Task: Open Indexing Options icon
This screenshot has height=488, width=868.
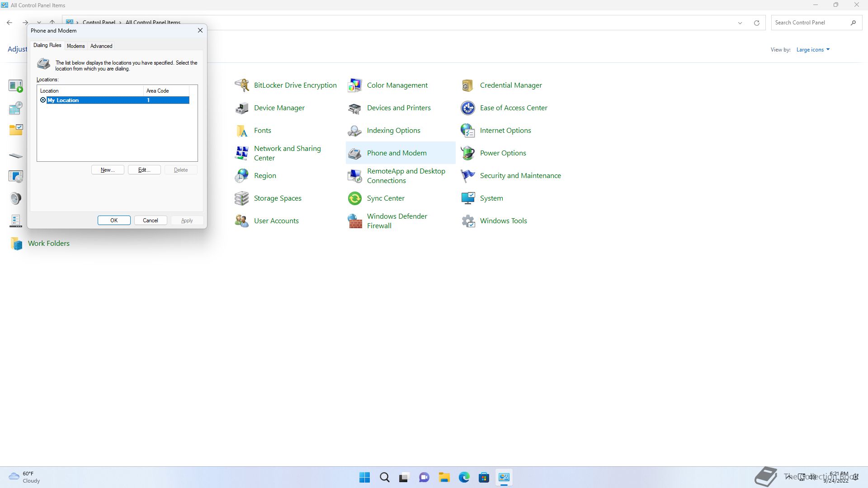Action: (355, 130)
